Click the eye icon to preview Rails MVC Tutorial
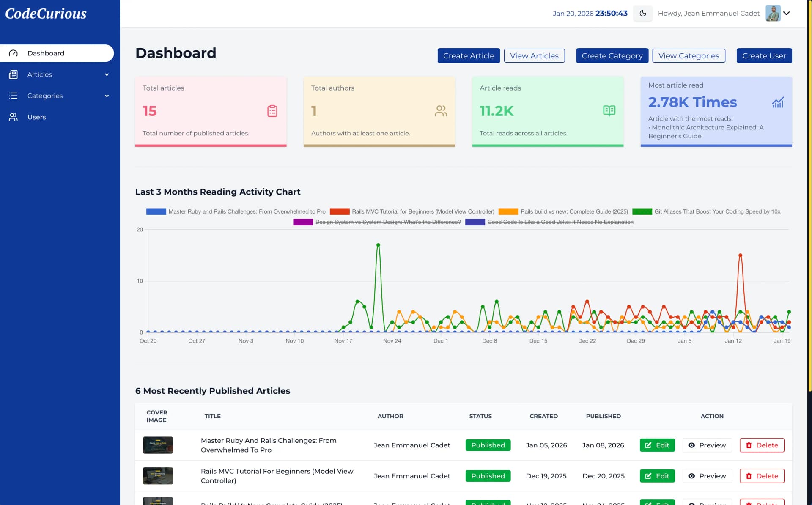 (691, 476)
